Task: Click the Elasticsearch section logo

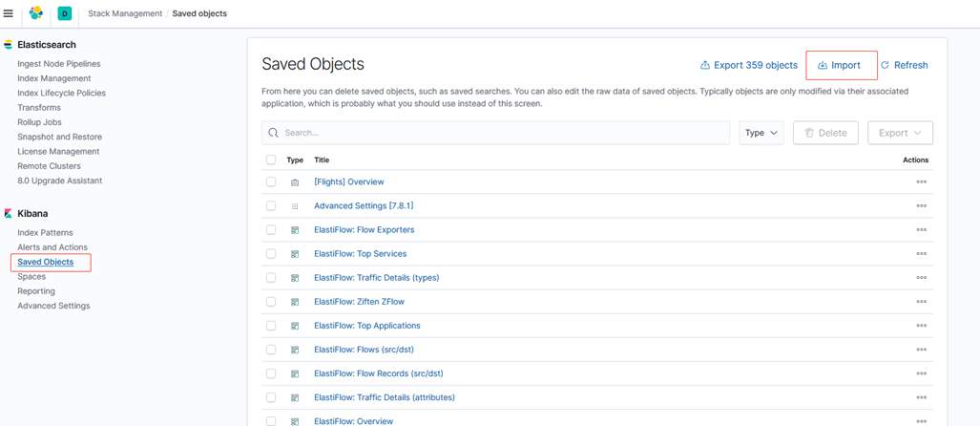Action: 9,45
